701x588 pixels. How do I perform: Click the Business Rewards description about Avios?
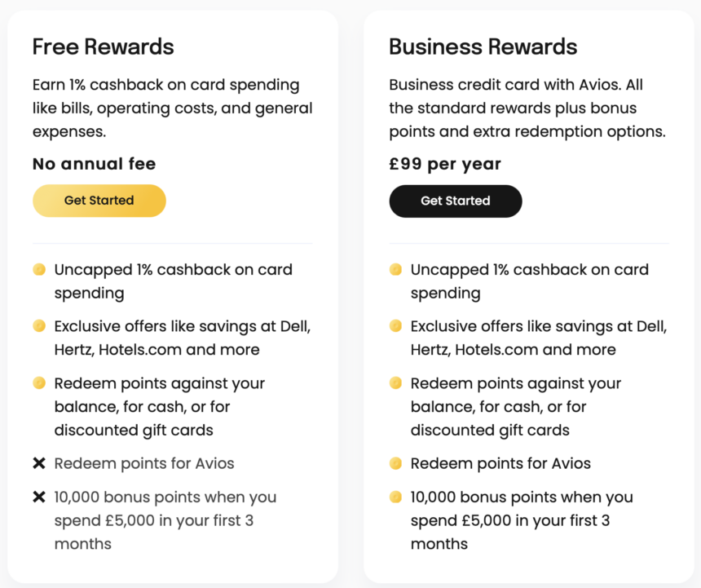coord(527,108)
